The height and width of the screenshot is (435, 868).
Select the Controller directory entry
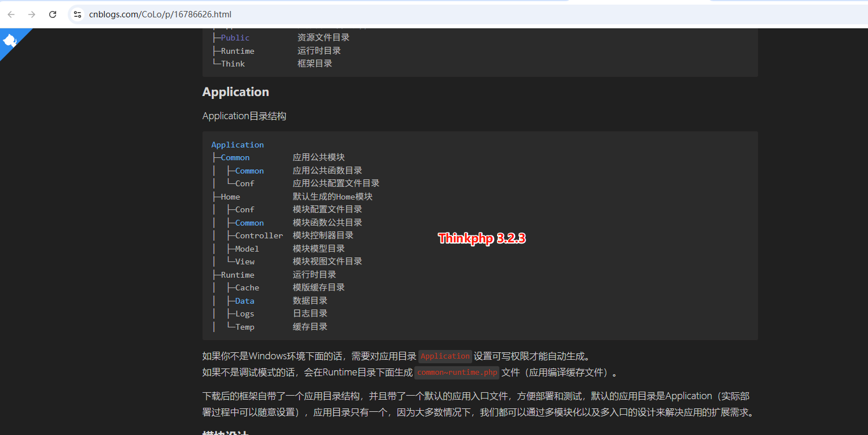(x=258, y=235)
